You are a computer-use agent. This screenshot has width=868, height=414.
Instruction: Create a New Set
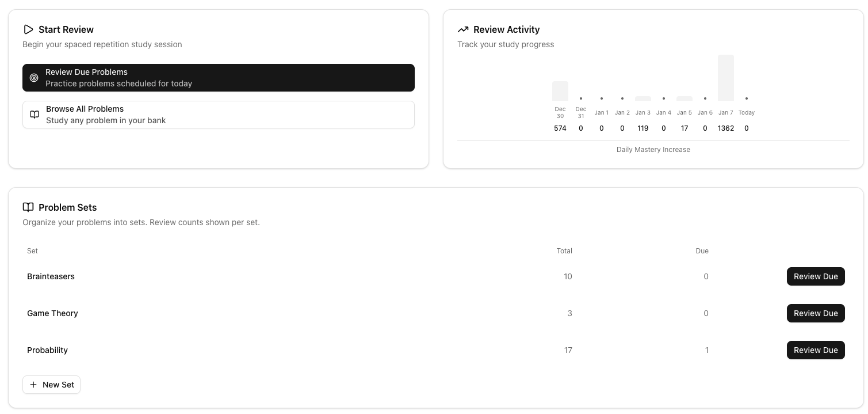[51, 385]
